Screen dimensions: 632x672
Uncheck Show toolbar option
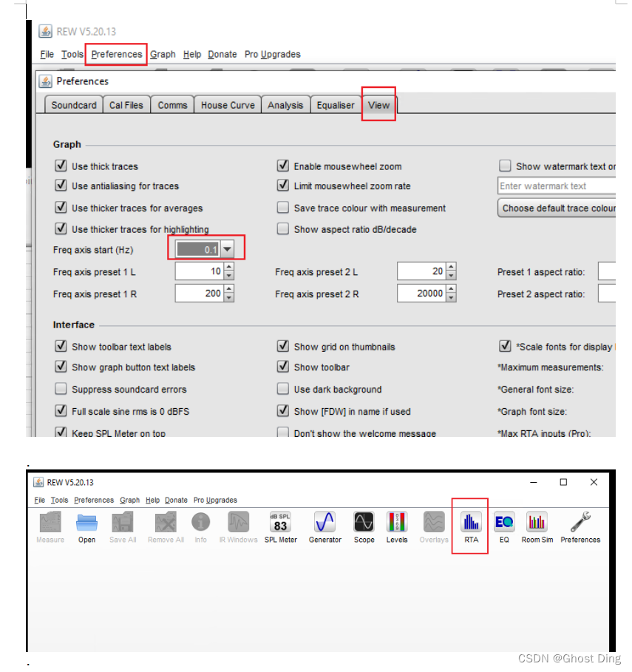pyautogui.click(x=283, y=367)
